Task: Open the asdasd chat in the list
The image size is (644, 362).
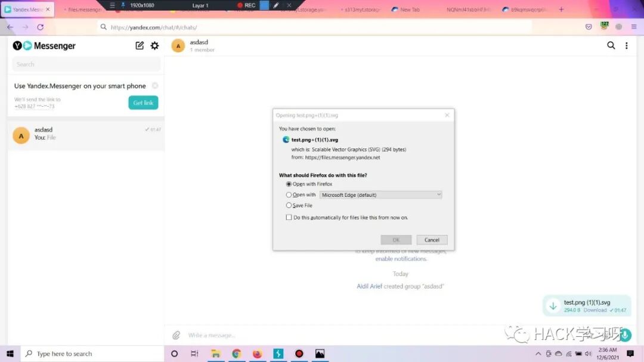Action: click(x=86, y=134)
